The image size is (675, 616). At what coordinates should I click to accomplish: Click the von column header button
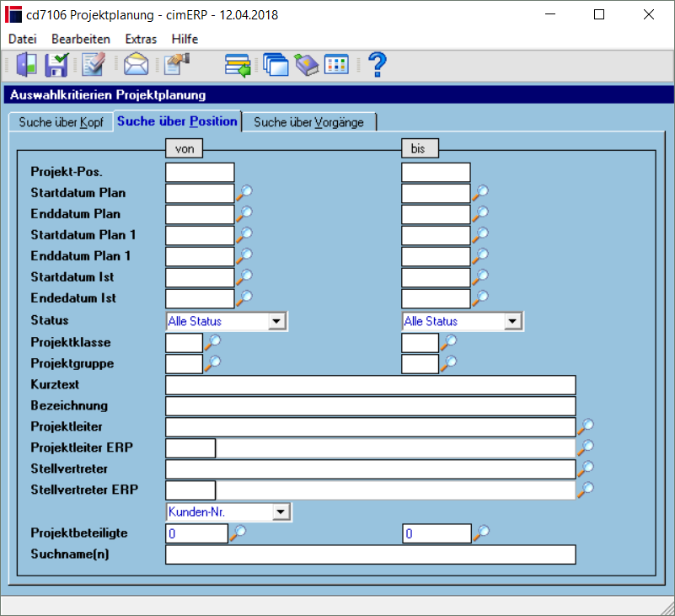[x=185, y=148]
